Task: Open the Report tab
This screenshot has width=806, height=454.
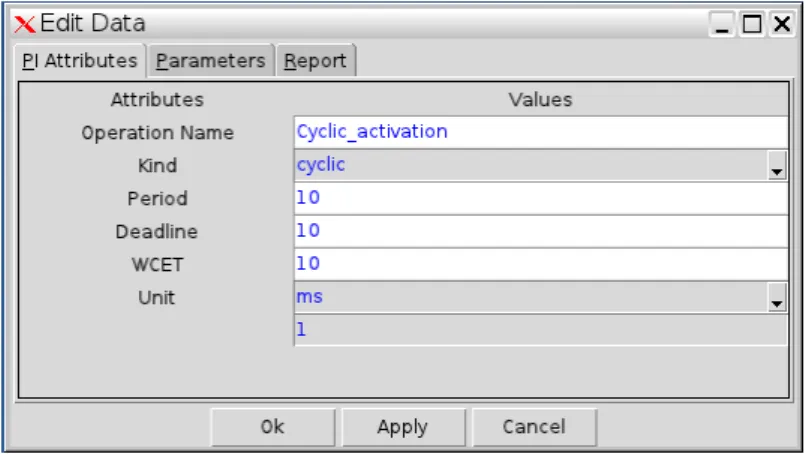Action: coord(315,61)
